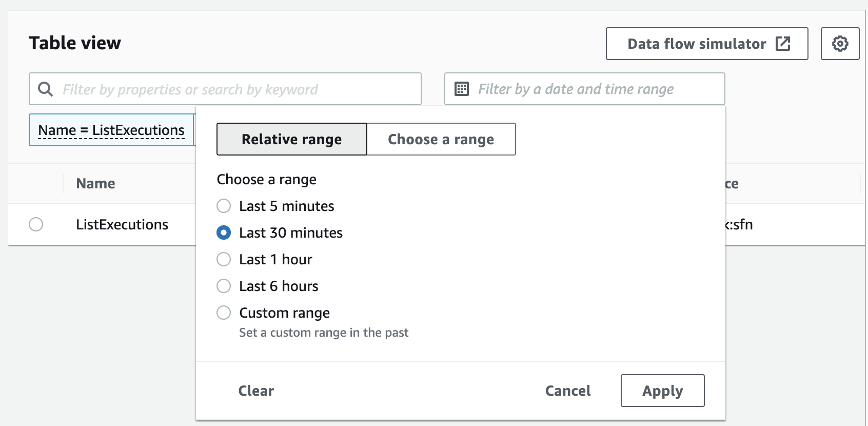Cancel the date range selection
This screenshot has height=426, width=868.
pos(567,391)
